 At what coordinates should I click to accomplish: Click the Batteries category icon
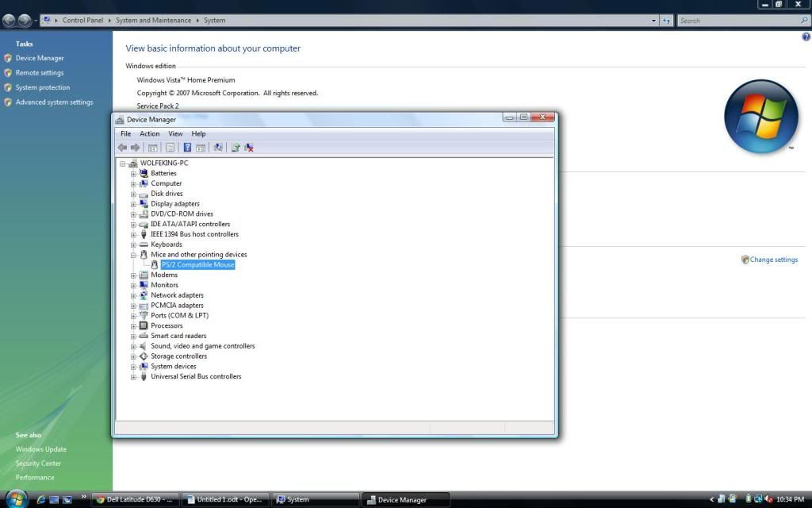(144, 173)
